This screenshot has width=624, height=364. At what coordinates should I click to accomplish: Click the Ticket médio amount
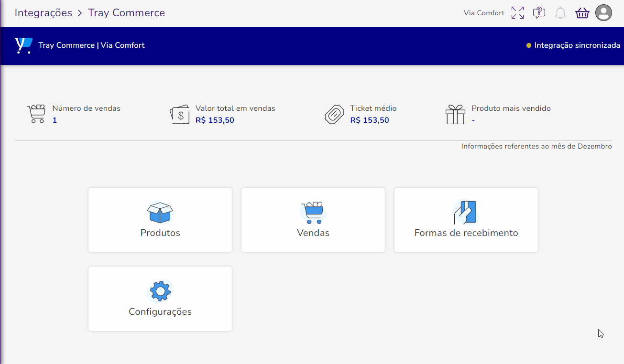[370, 120]
